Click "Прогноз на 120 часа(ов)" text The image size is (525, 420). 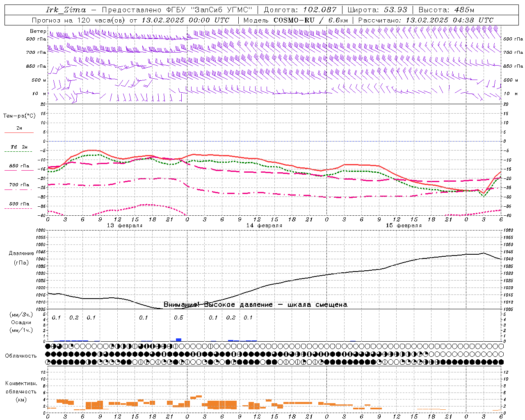coord(79,20)
